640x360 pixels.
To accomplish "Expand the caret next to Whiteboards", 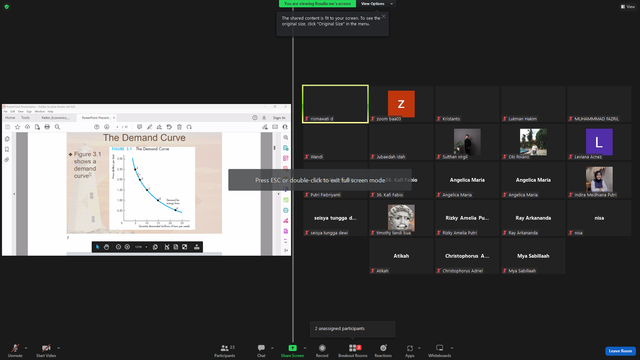I will coord(452,348).
